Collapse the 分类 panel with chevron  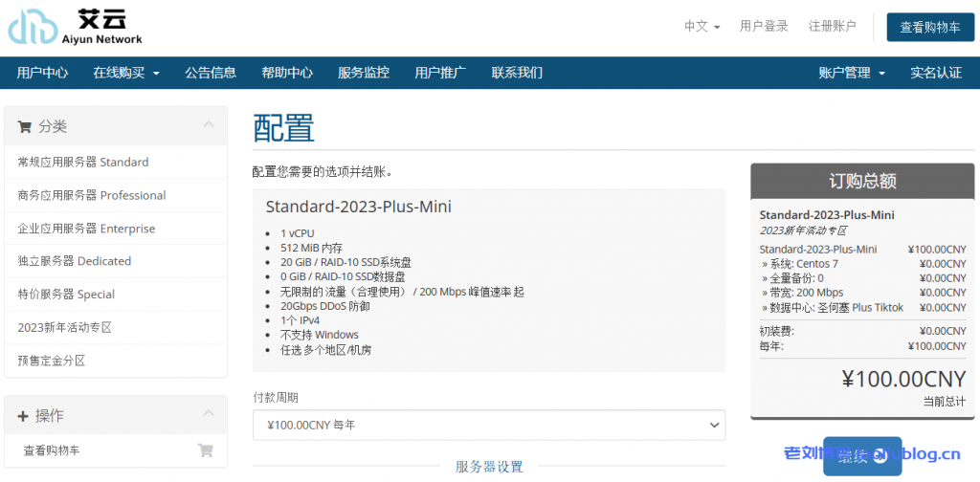click(x=209, y=125)
